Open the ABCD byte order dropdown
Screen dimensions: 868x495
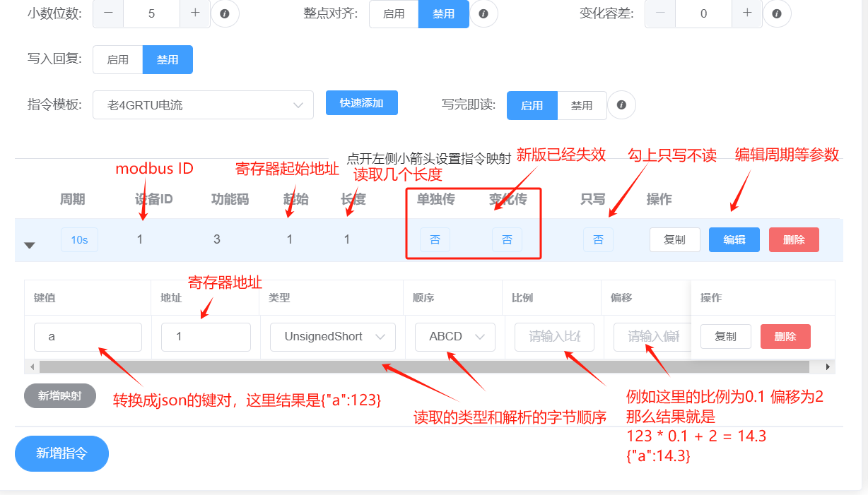454,337
